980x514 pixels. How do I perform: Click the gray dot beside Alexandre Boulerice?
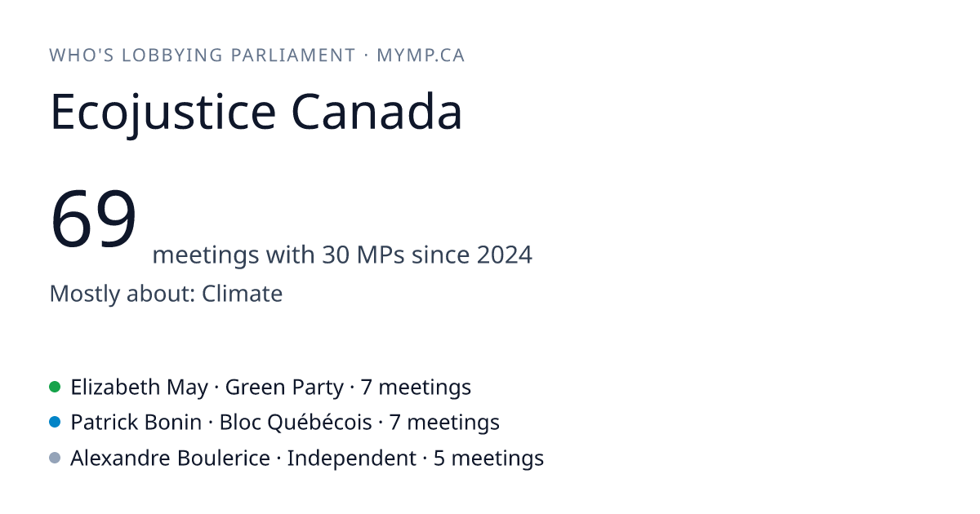coord(55,459)
